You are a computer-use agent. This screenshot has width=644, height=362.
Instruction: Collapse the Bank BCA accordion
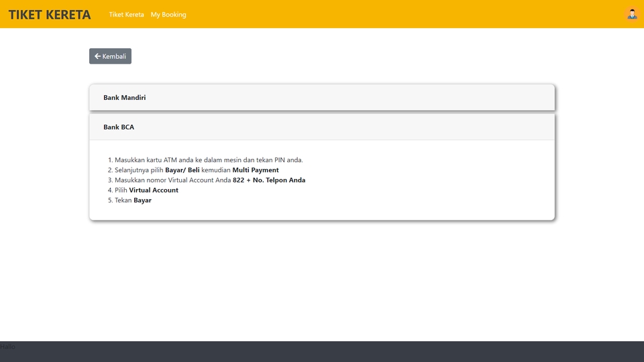coord(322,127)
